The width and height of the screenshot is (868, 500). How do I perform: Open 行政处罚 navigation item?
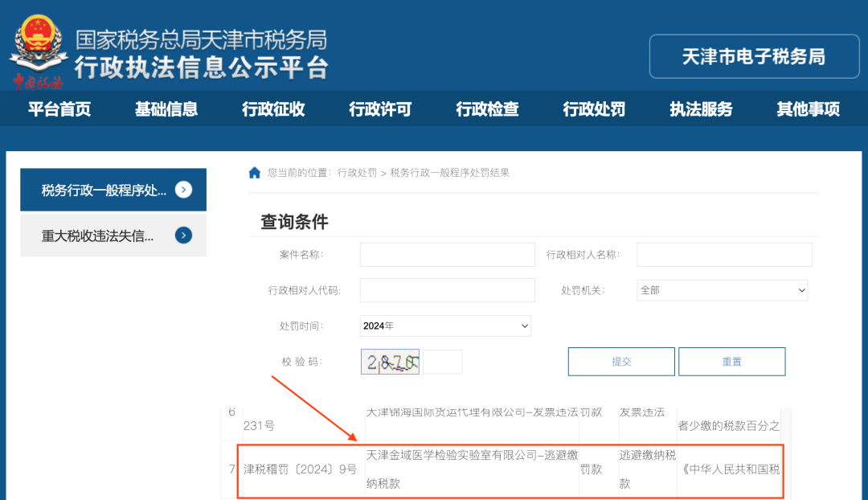click(x=594, y=109)
